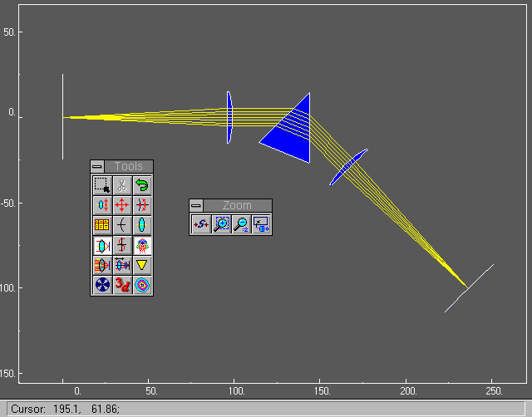This screenshot has height=417, width=532.
Task: Click the yellow downward triangle tool
Action: [142, 265]
